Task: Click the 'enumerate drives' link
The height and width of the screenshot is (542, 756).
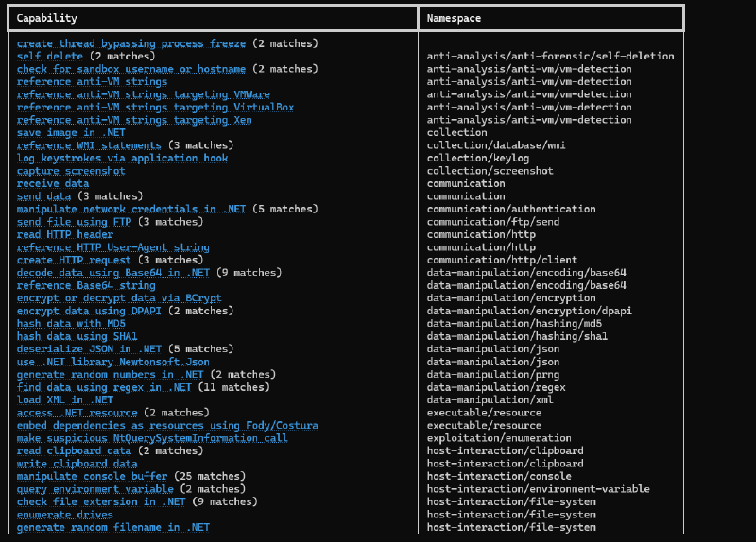Action: [x=65, y=515]
